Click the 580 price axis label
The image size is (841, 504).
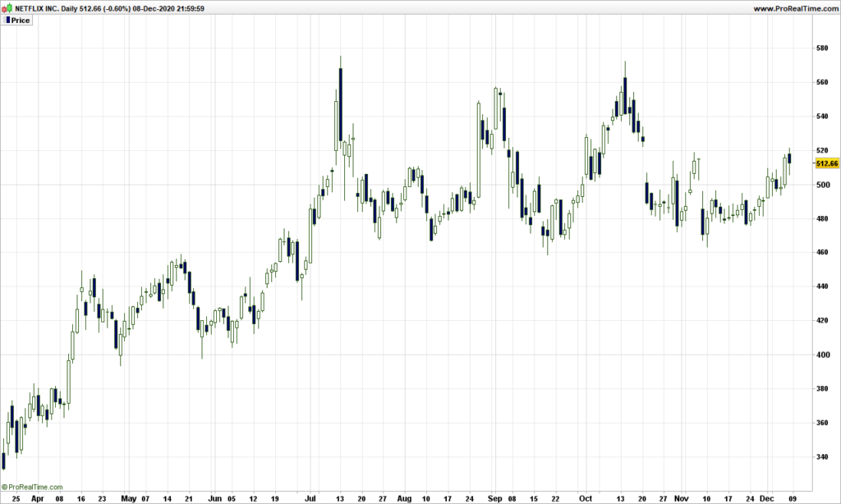point(822,48)
